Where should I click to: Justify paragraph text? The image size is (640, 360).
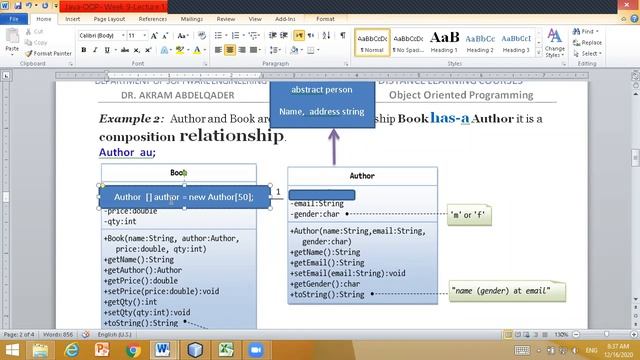[x=253, y=50]
